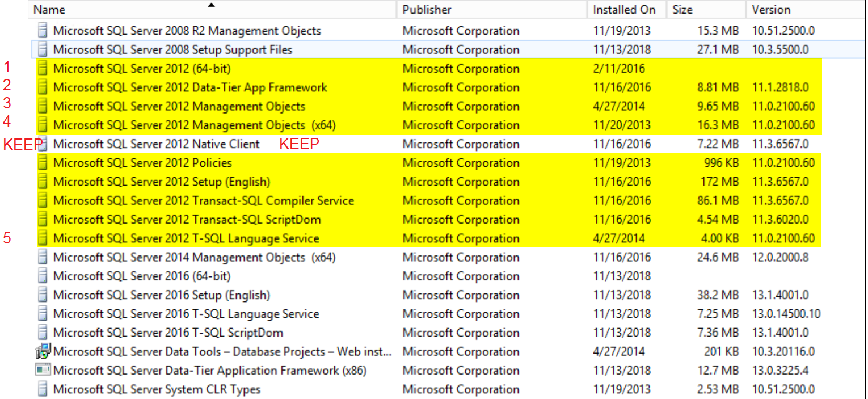
Task: Click icon of SQL Server 2012 Setup (English)
Action: [42, 182]
